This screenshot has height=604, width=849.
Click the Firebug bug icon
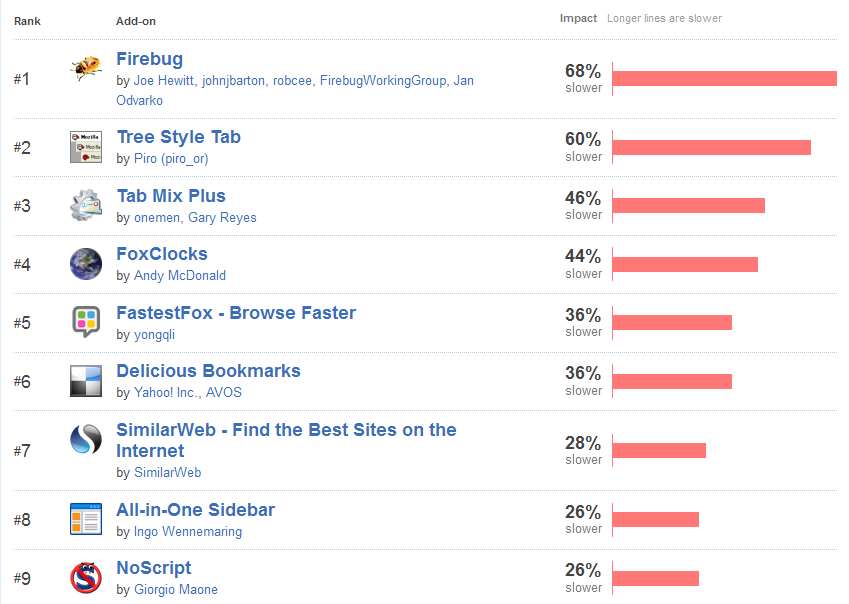86,68
